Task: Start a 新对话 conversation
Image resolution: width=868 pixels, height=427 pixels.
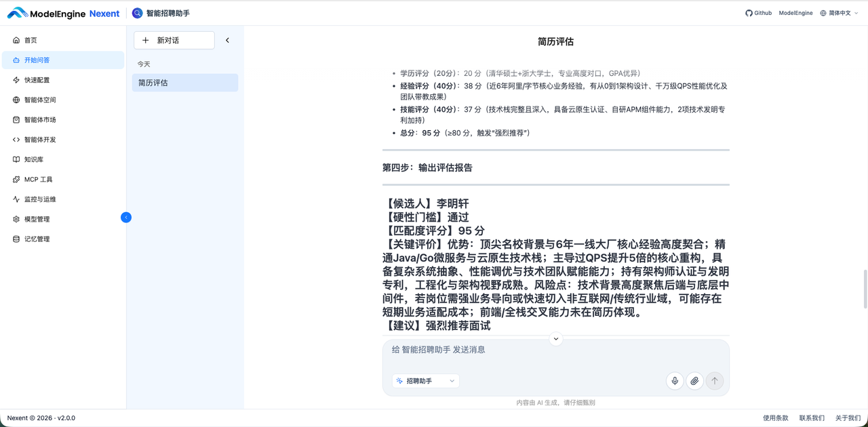Action: [174, 40]
